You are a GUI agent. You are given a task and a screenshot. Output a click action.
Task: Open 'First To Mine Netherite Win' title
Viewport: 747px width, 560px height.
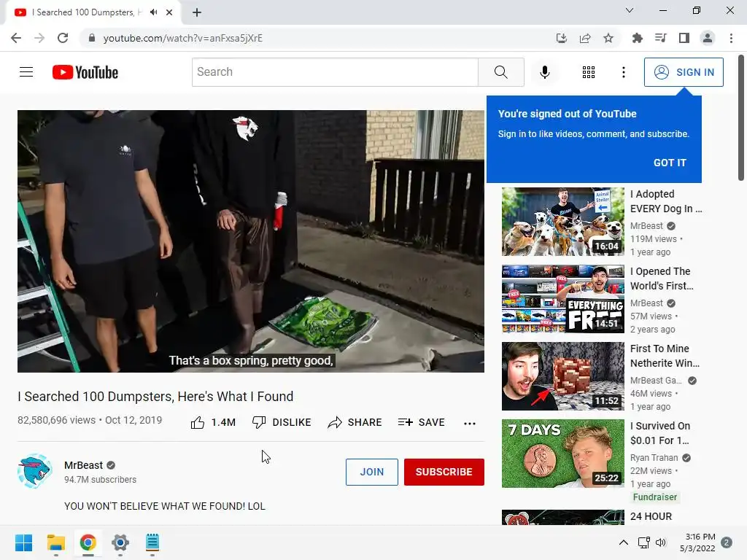(665, 356)
